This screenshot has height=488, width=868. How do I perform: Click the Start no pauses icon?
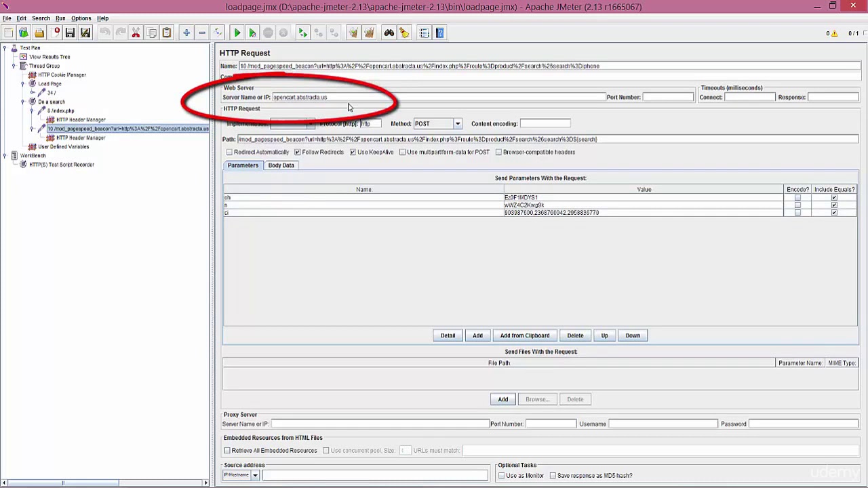pyautogui.click(x=252, y=33)
